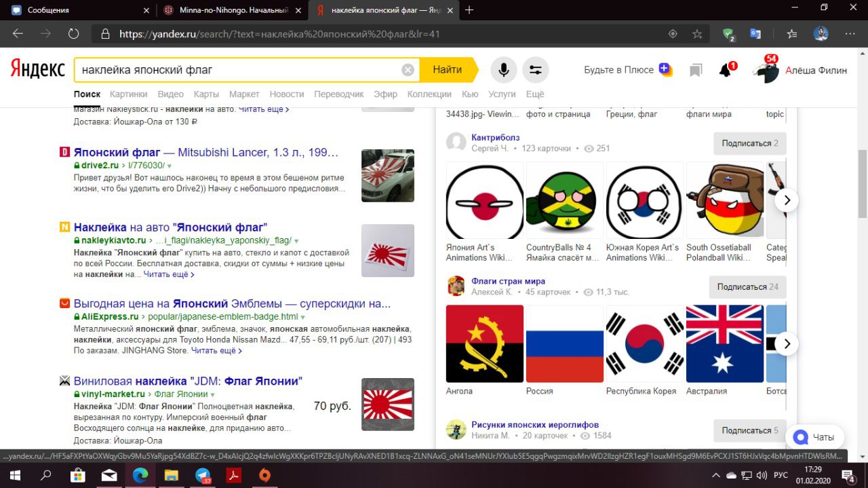The image size is (868, 488).
Task: Open Mail app from taskbar
Action: [x=109, y=475]
